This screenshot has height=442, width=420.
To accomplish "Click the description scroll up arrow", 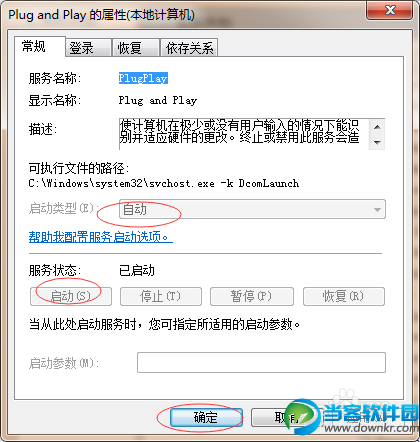I will (x=377, y=127).
